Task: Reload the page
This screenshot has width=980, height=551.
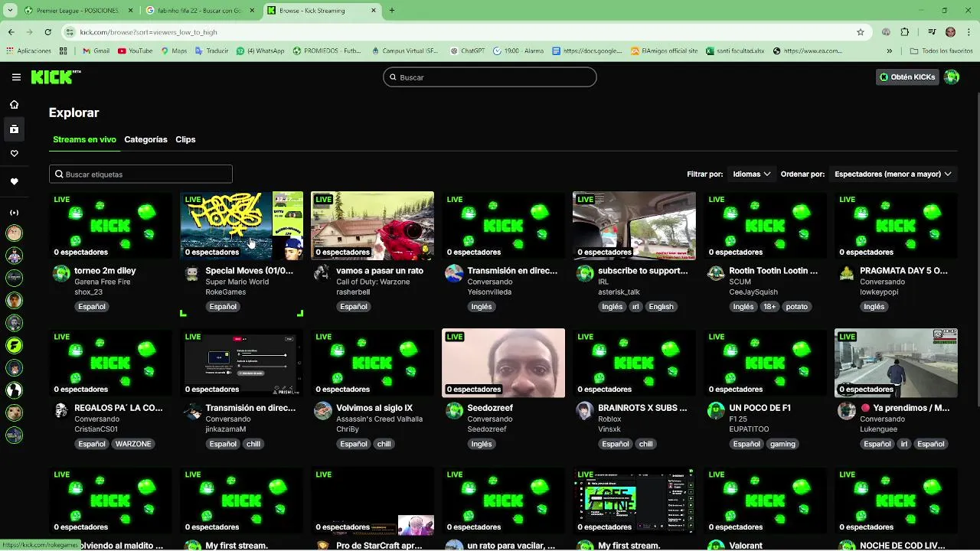Action: coord(47,32)
